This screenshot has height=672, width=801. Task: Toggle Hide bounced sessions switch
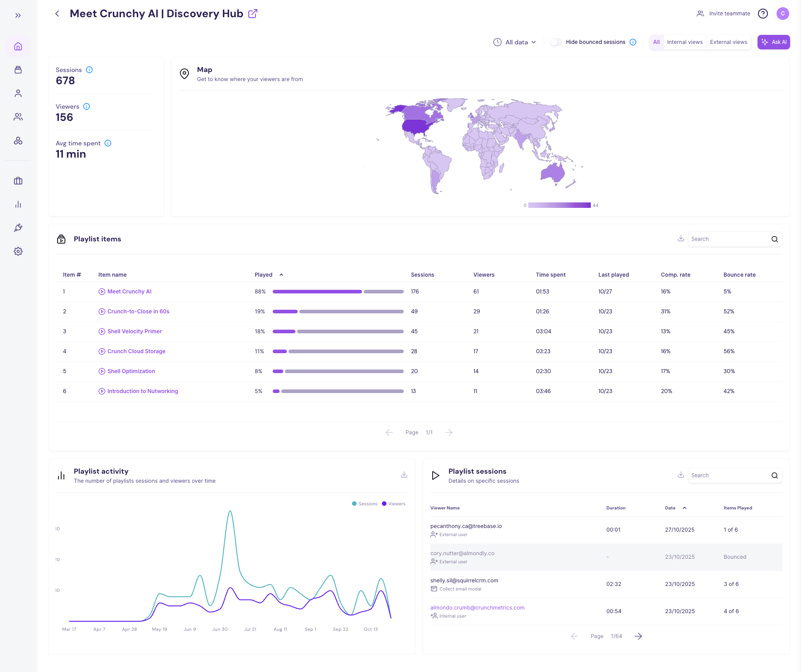(556, 42)
